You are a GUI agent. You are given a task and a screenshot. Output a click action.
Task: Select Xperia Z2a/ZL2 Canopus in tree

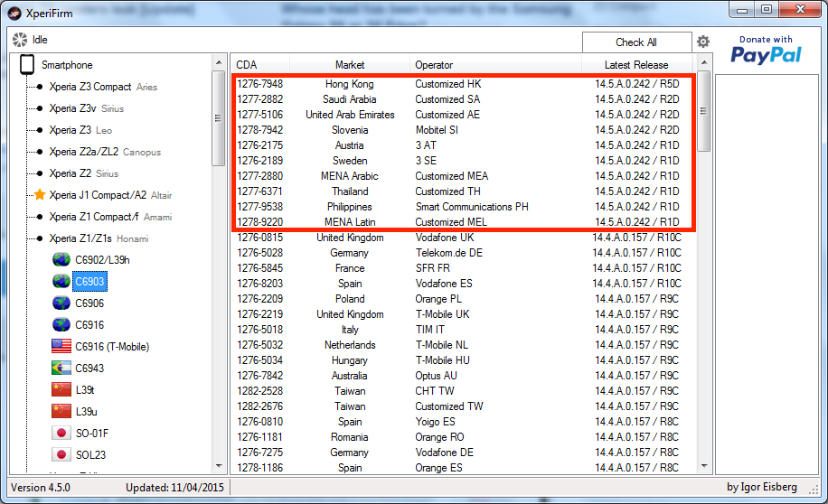(105, 152)
